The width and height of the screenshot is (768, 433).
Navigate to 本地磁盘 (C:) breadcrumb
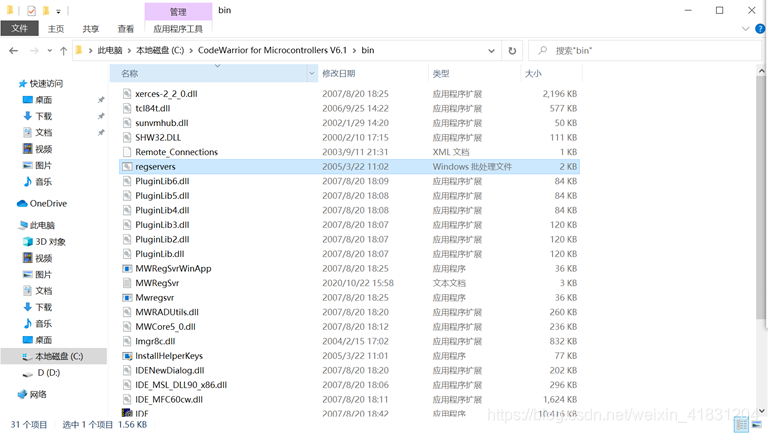click(160, 50)
